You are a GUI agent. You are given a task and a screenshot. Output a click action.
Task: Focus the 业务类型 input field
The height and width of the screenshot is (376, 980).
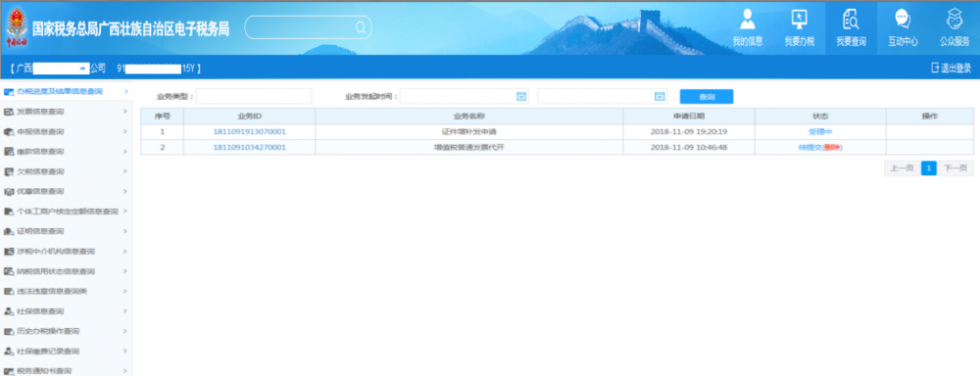tap(254, 96)
